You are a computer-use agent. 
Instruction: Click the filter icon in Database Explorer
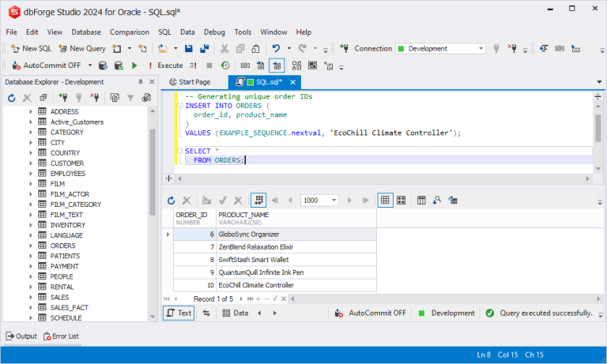pos(129,98)
